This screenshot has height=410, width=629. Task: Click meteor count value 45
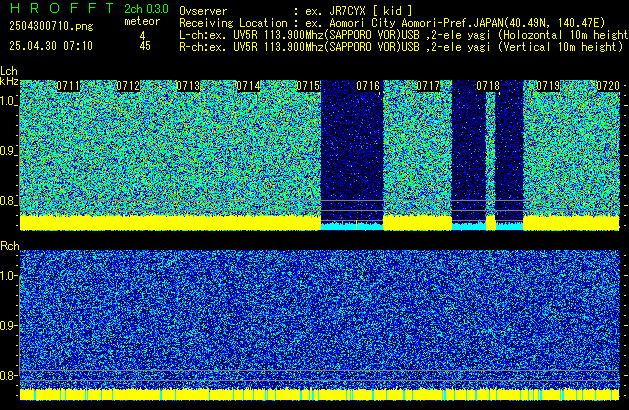(145, 46)
